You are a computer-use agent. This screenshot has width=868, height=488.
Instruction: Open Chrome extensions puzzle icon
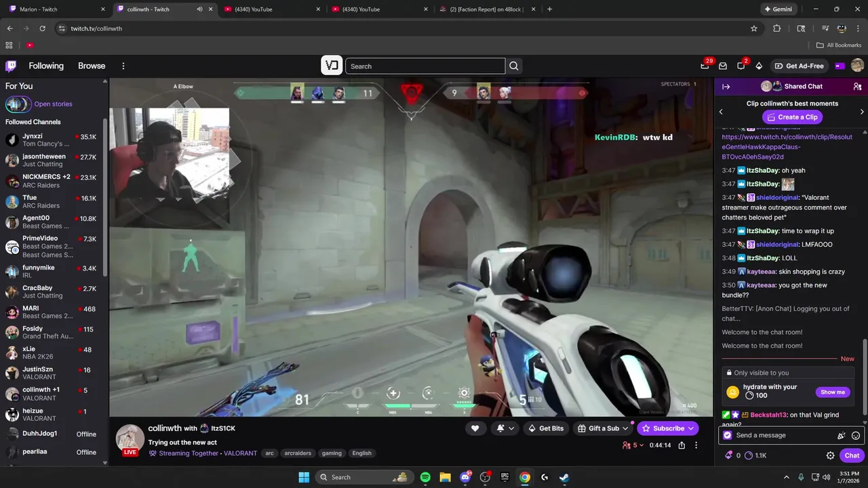pyautogui.click(x=777, y=28)
